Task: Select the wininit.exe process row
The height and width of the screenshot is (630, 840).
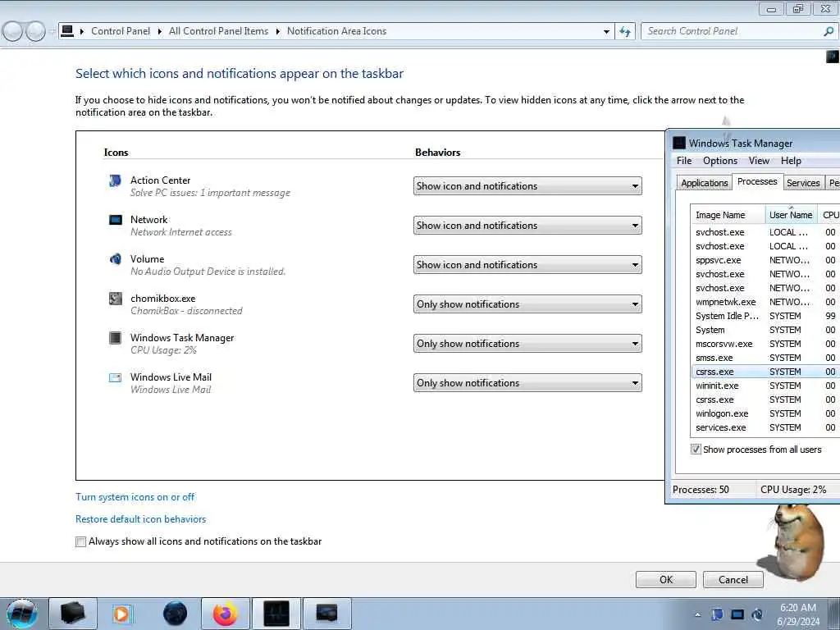Action: (766, 386)
